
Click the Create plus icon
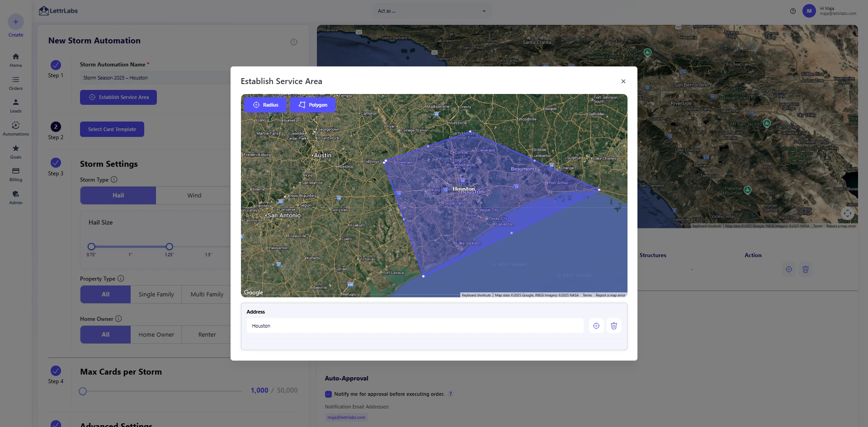tap(16, 22)
